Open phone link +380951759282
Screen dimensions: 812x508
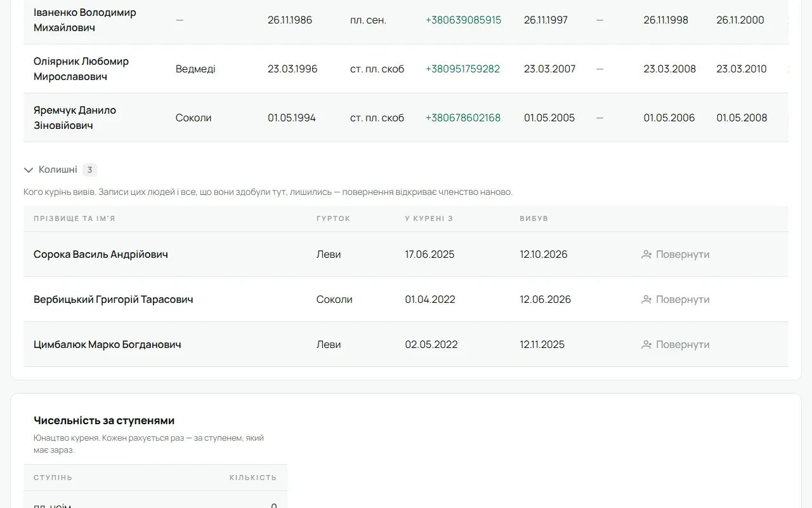point(462,69)
